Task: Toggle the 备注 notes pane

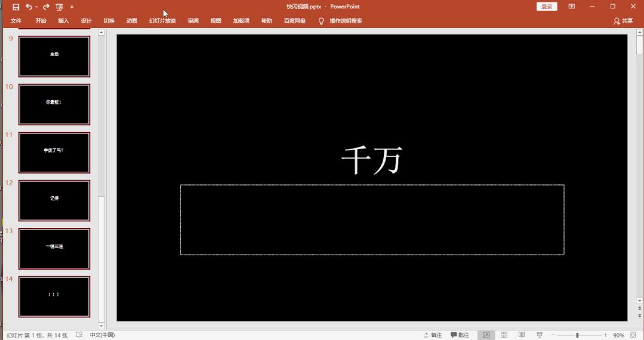Action: [x=433, y=335]
